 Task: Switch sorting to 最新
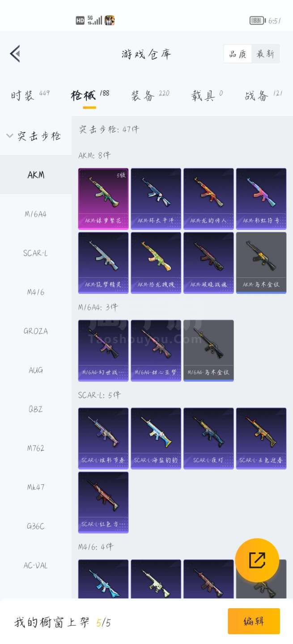(x=265, y=54)
